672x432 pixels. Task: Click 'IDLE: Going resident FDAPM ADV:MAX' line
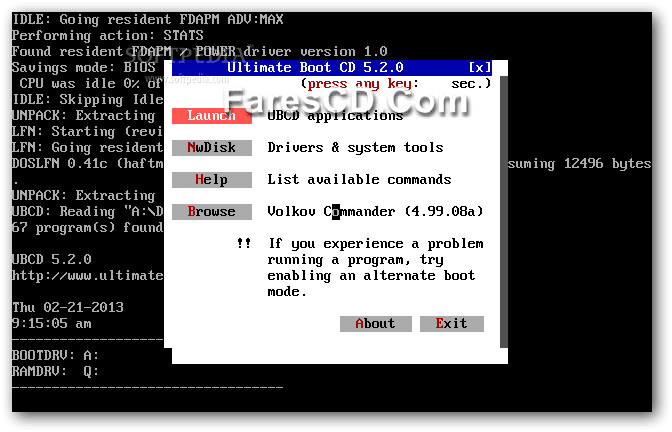click(x=148, y=20)
